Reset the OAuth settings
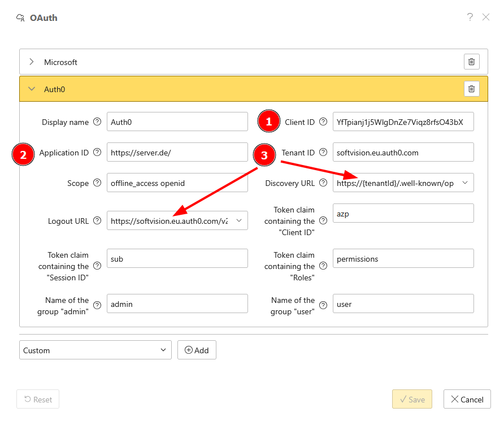 click(38, 399)
